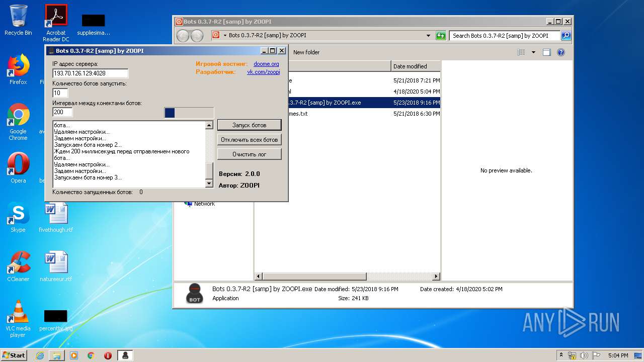Click the log scrollbar thumb

(209, 170)
